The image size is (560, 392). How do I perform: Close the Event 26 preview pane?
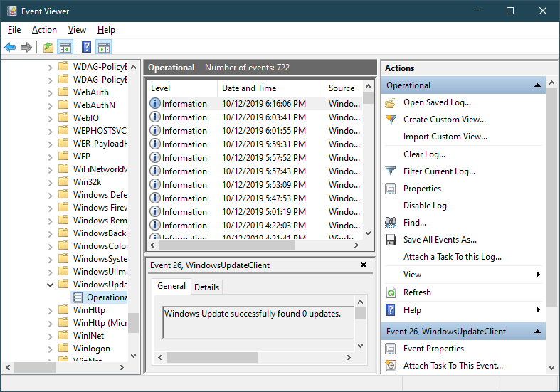(364, 265)
